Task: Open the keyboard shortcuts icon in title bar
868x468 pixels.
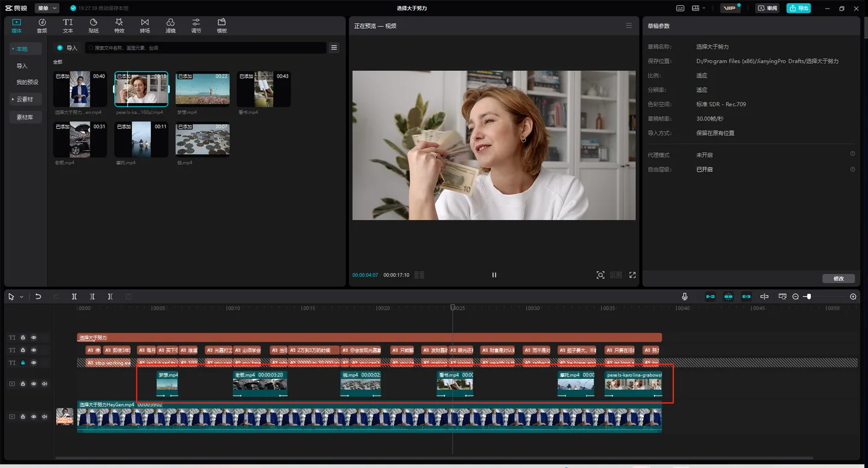Action: pyautogui.click(x=681, y=8)
